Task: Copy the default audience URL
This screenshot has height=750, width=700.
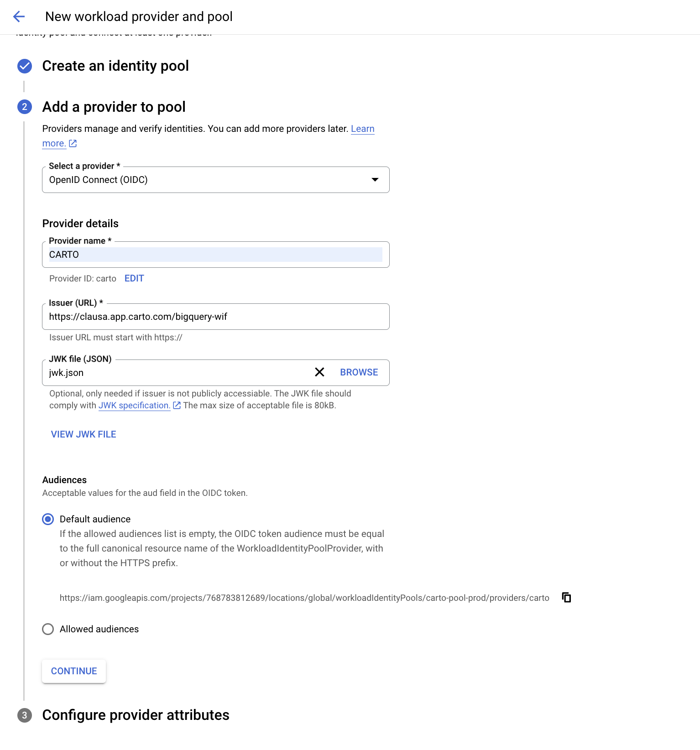Action: coord(566,598)
